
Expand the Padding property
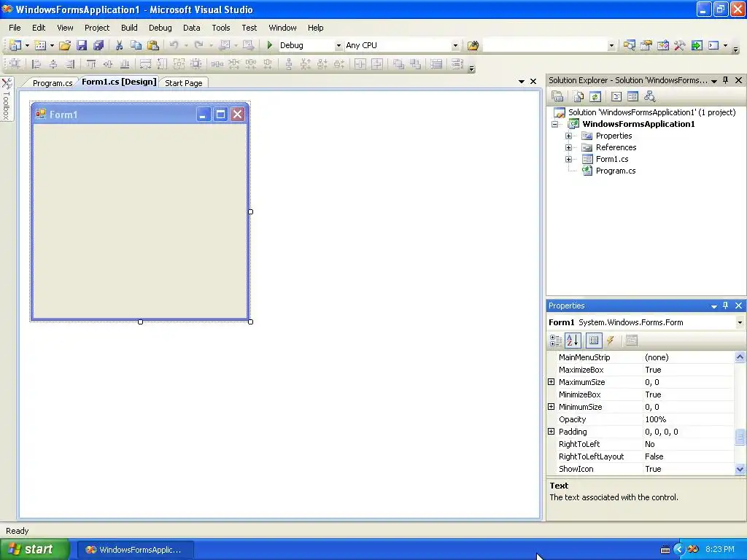coord(551,432)
